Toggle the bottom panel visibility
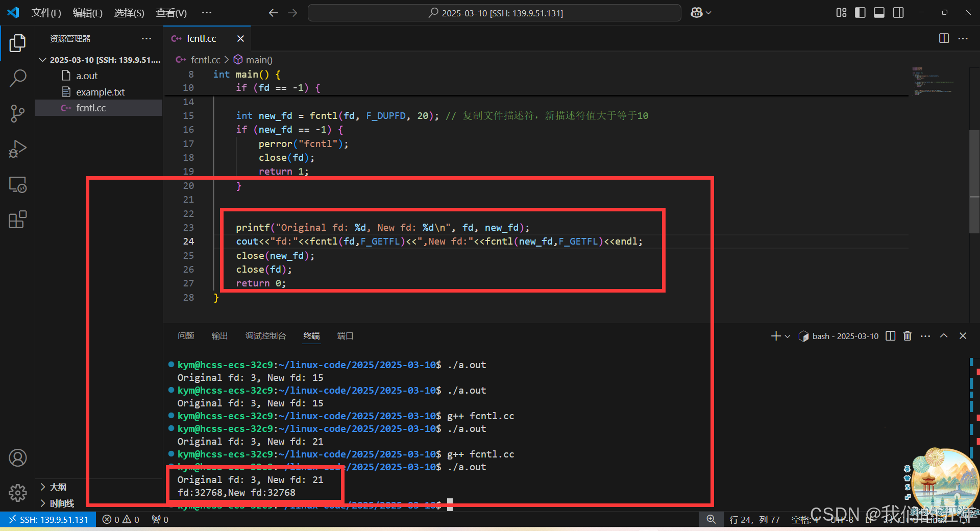 [879, 13]
